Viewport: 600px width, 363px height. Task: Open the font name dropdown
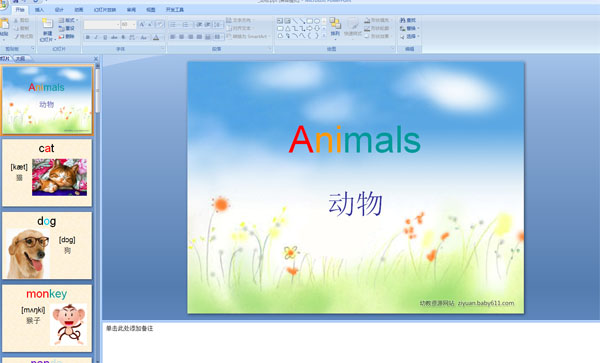coord(118,24)
